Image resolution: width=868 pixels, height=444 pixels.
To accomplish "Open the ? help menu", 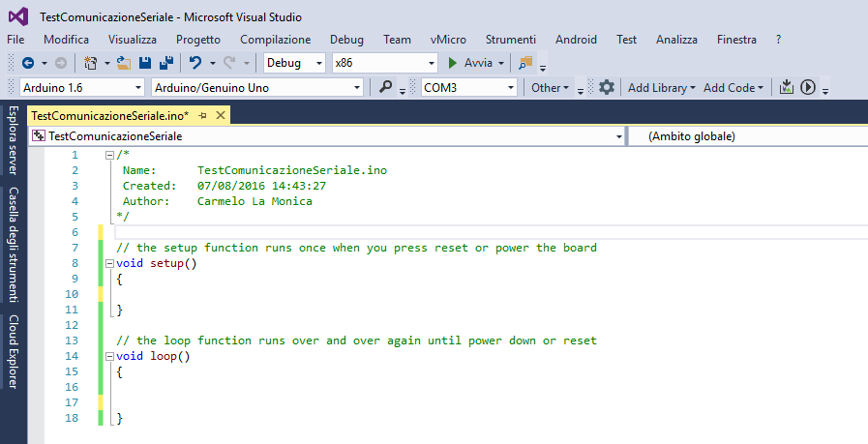I will [778, 40].
